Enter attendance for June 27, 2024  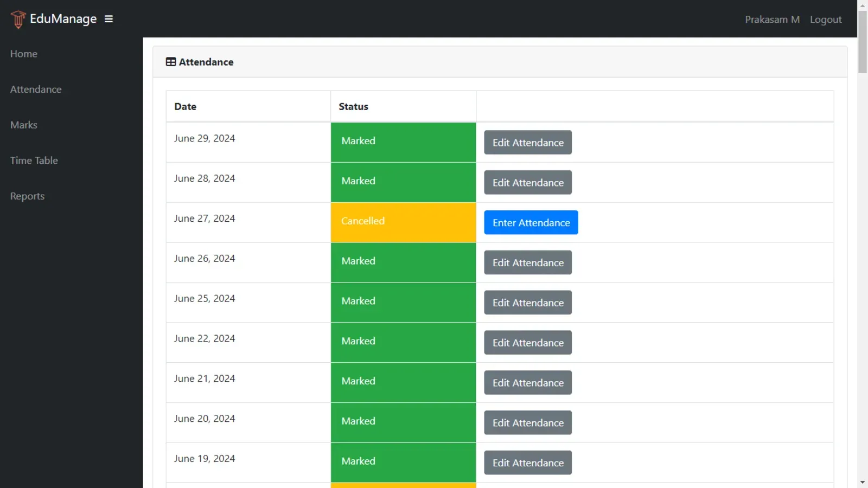(x=531, y=223)
